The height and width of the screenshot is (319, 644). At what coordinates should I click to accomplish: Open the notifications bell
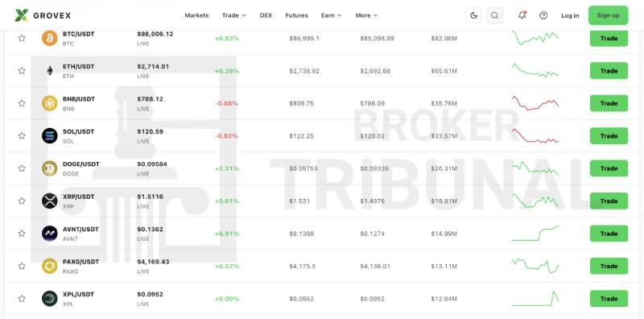point(522,15)
